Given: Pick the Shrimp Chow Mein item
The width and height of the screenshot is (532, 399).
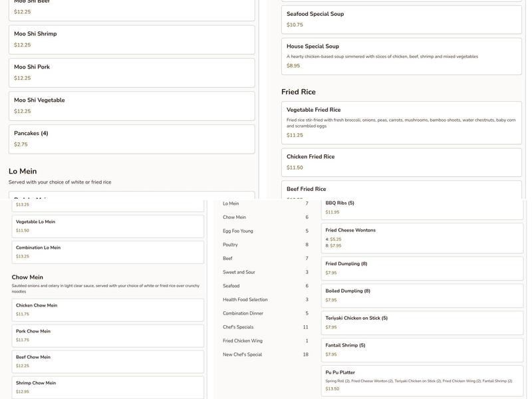Looking at the screenshot, I should tap(108, 387).
